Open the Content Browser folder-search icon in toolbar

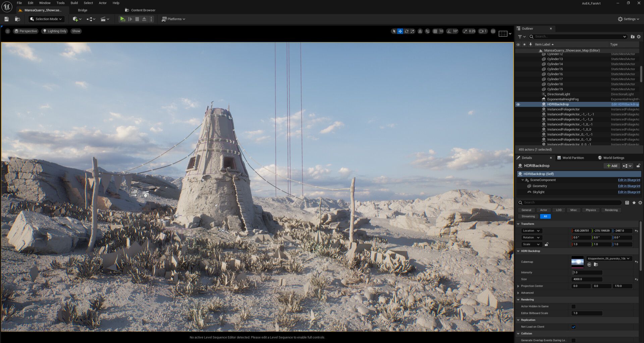point(17,19)
